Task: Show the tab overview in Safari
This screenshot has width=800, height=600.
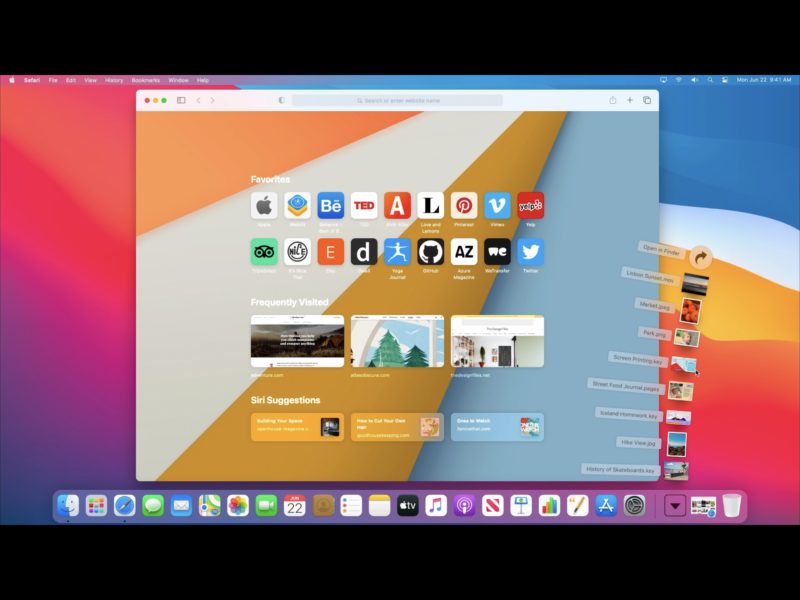Action: pyautogui.click(x=647, y=100)
